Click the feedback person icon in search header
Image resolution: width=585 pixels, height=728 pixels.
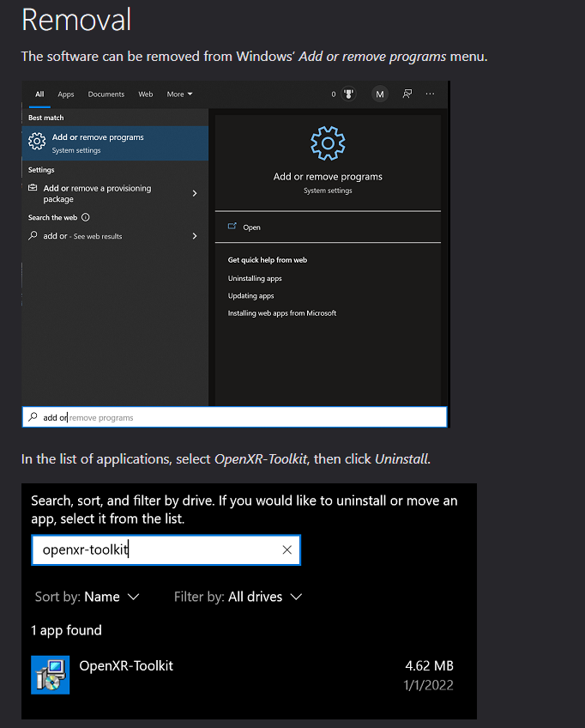(x=407, y=94)
